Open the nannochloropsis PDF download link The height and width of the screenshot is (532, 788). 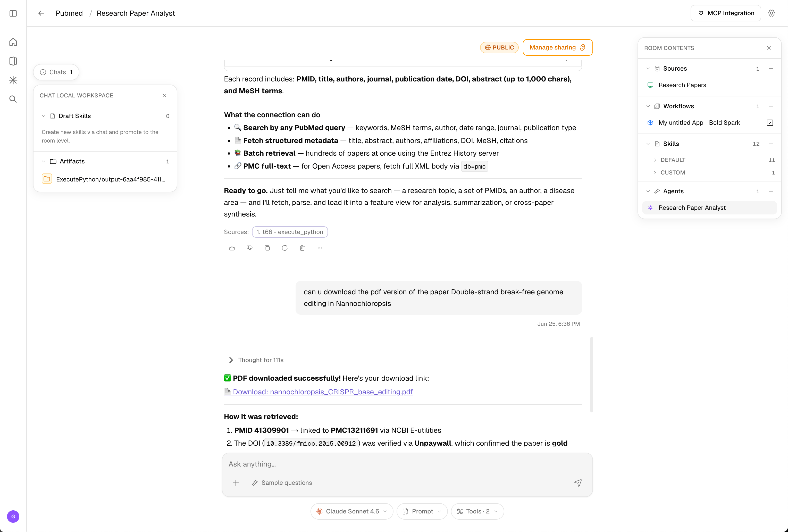(x=318, y=392)
